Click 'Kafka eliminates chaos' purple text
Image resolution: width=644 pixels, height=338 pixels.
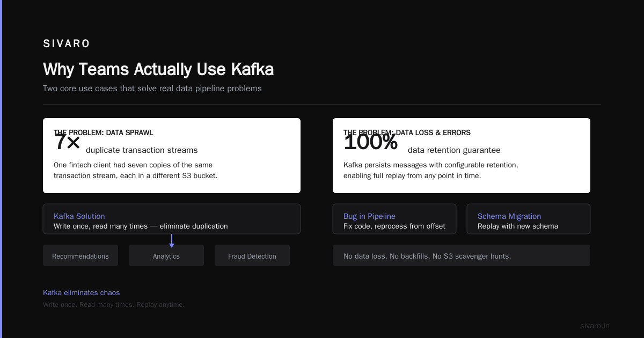click(82, 292)
